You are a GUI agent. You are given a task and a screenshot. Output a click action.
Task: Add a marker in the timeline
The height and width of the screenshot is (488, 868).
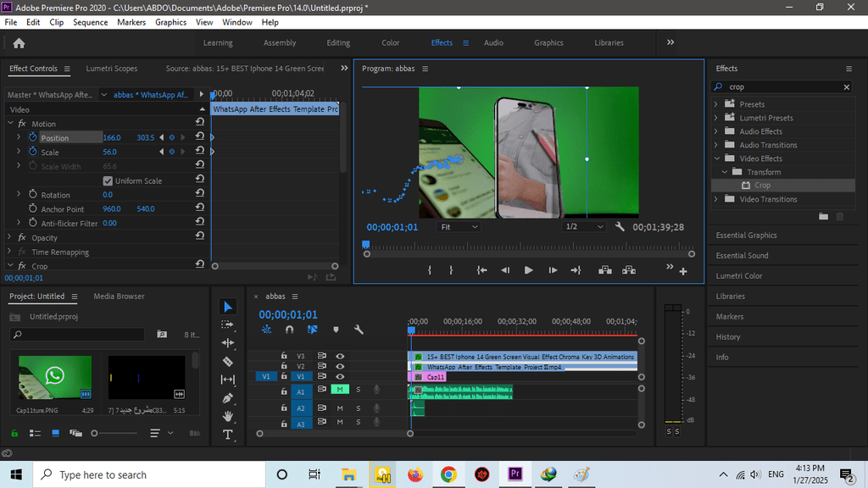point(336,330)
